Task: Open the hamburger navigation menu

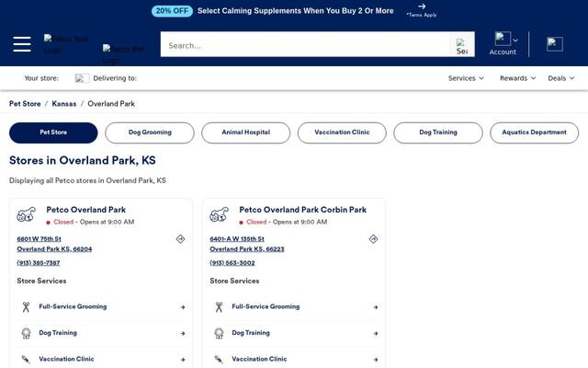Action: click(x=22, y=44)
